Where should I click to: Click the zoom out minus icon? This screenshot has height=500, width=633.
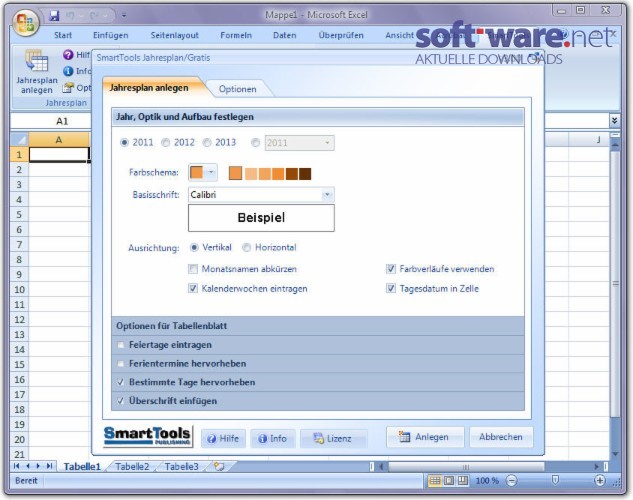tap(511, 481)
